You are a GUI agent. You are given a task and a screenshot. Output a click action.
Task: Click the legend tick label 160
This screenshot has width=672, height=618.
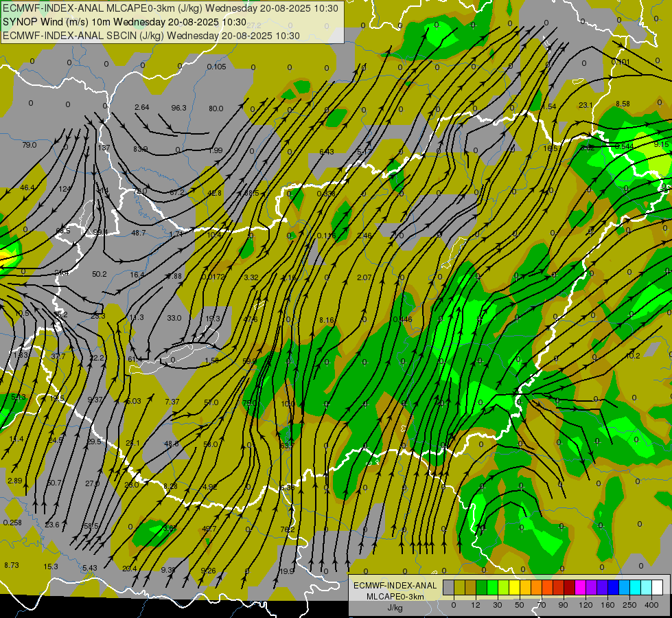click(x=607, y=605)
